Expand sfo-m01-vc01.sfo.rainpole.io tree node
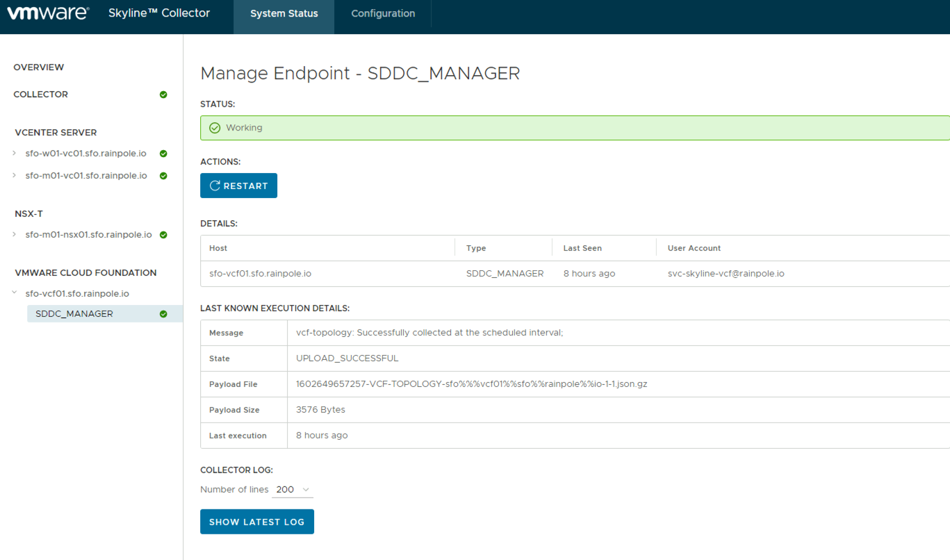Image resolution: width=950 pixels, height=560 pixels. (x=15, y=176)
